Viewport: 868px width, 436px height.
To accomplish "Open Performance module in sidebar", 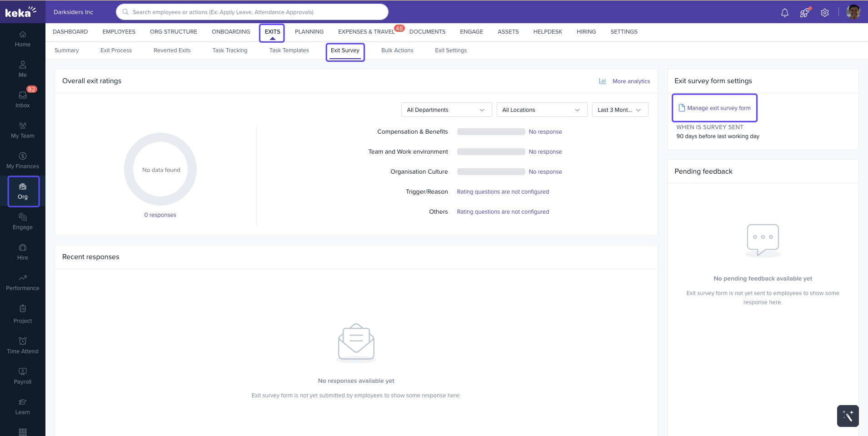I will [23, 282].
